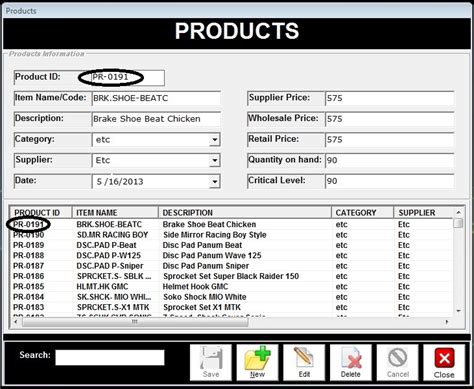Click the Critical Level field
474x389 pixels.
point(389,181)
